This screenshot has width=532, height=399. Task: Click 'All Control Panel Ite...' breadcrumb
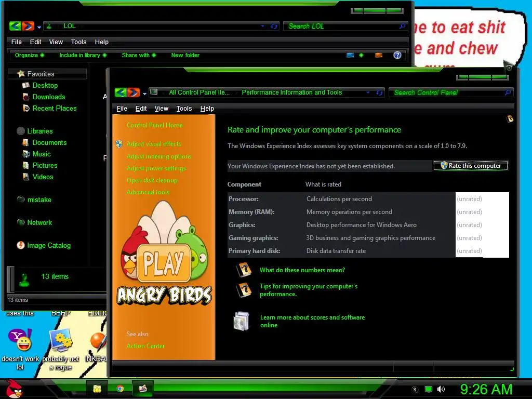(199, 92)
